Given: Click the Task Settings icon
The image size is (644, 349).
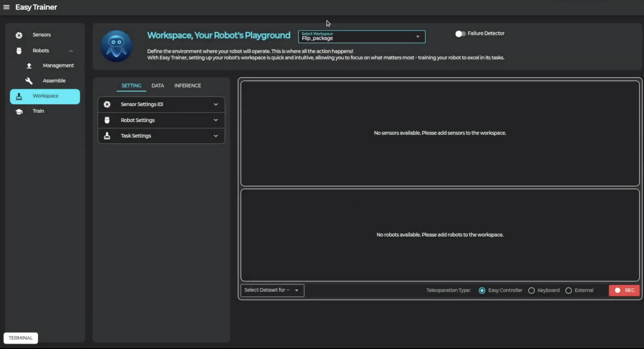Looking at the screenshot, I should (107, 136).
